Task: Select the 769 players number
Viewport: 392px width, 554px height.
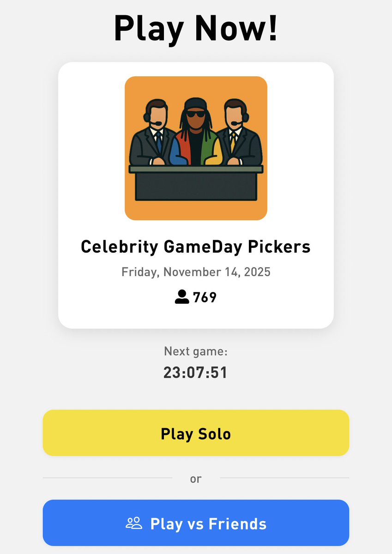Action: [x=205, y=297]
